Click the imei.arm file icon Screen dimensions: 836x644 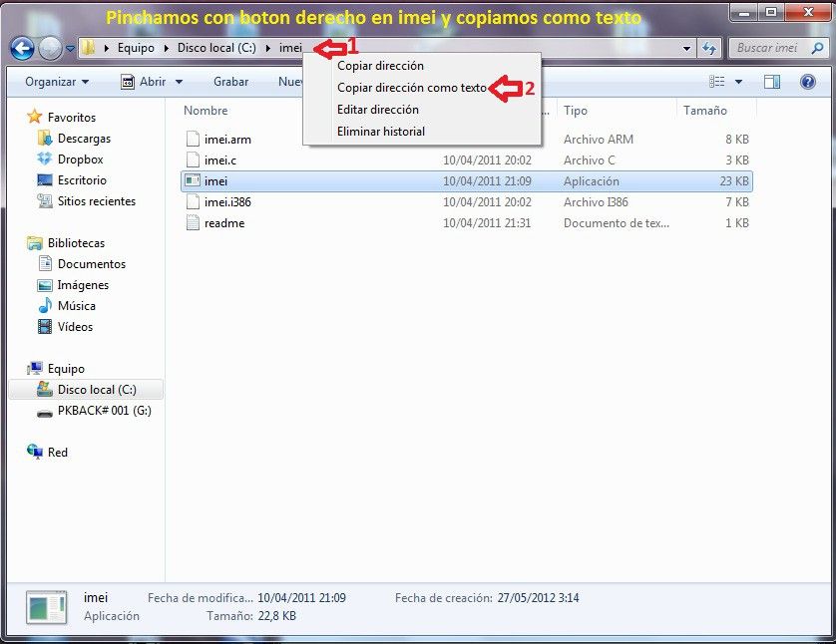tap(193, 139)
